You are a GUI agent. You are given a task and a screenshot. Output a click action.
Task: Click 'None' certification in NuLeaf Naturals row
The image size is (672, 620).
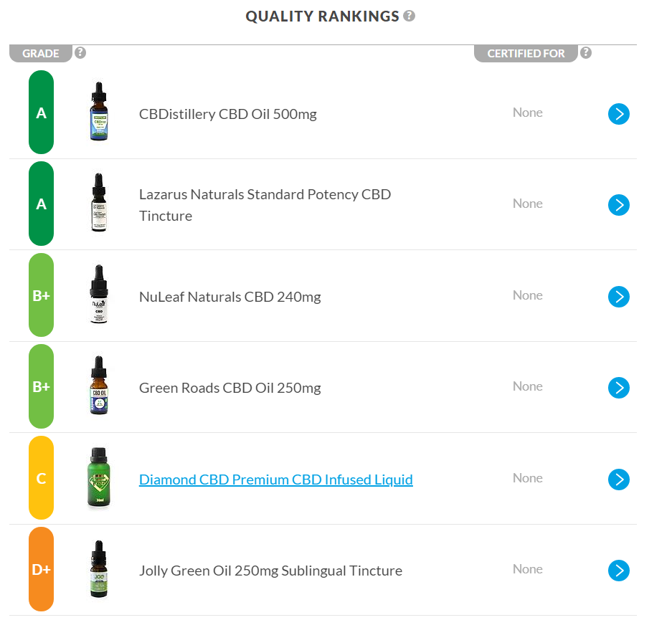pyautogui.click(x=528, y=295)
